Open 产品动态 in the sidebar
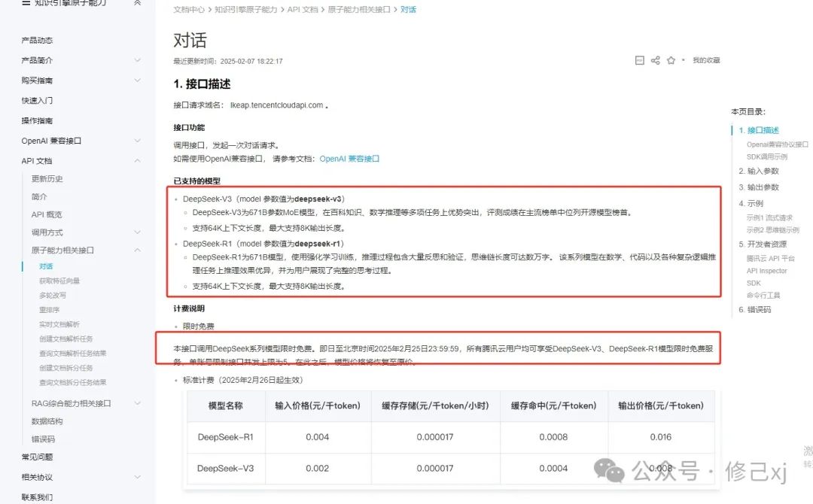Image resolution: width=813 pixels, height=504 pixels. [37, 40]
